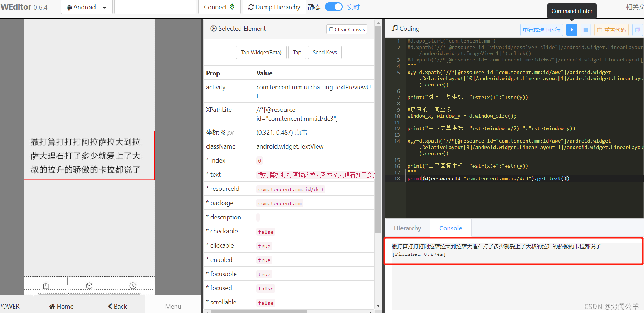Run code with the blue play icon

pos(572,30)
